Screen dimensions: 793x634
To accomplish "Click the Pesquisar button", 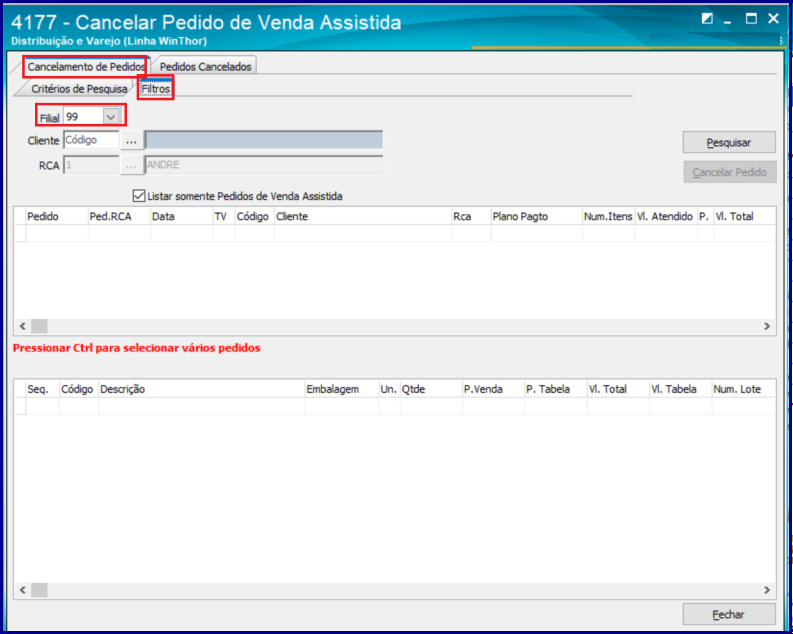I will (x=729, y=143).
